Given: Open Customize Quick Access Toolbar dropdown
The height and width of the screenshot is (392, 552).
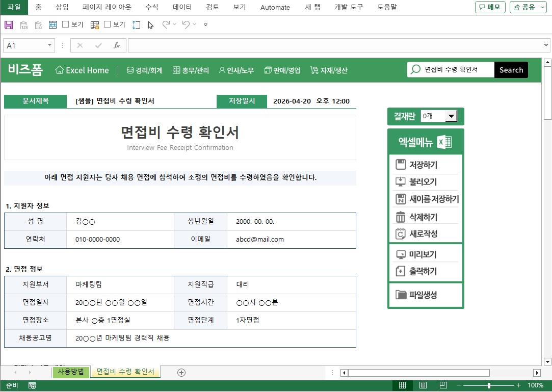Looking at the screenshot, I should (x=205, y=24).
